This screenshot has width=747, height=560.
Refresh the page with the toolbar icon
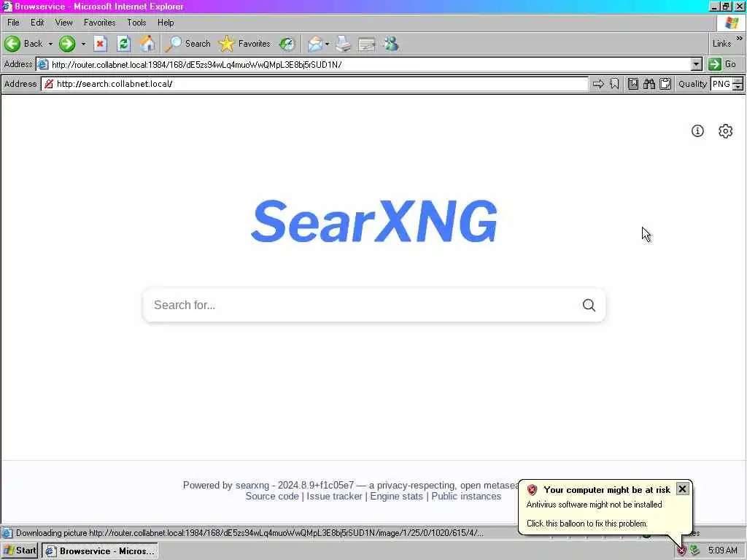(x=124, y=44)
